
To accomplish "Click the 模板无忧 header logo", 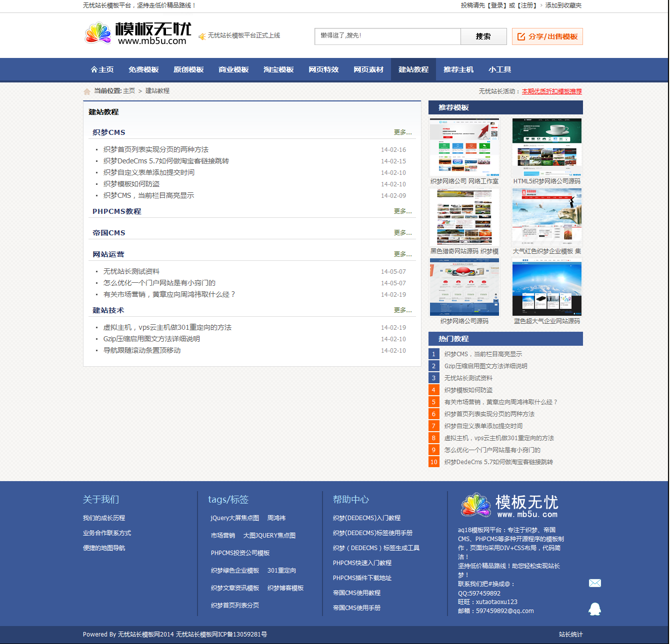I will [137, 34].
